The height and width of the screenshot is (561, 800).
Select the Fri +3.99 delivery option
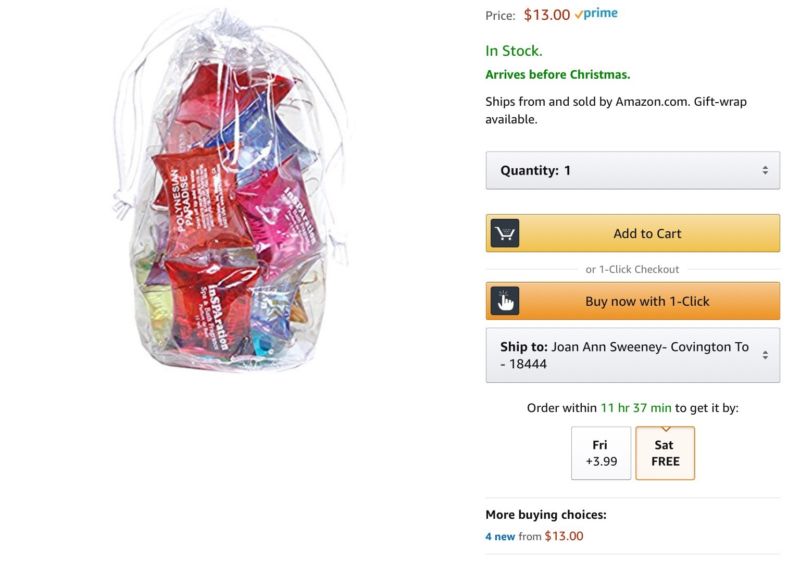pos(601,453)
